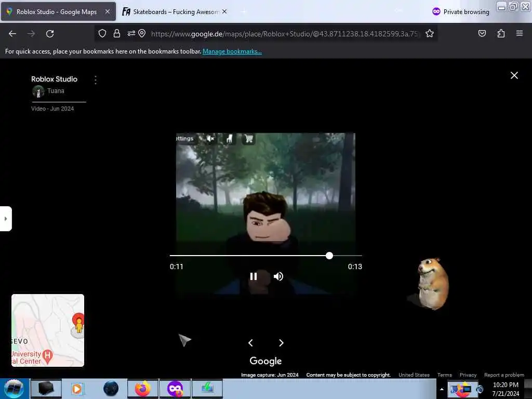The image size is (532, 399).
Task: Go to next photo arrow
Action: tap(281, 343)
